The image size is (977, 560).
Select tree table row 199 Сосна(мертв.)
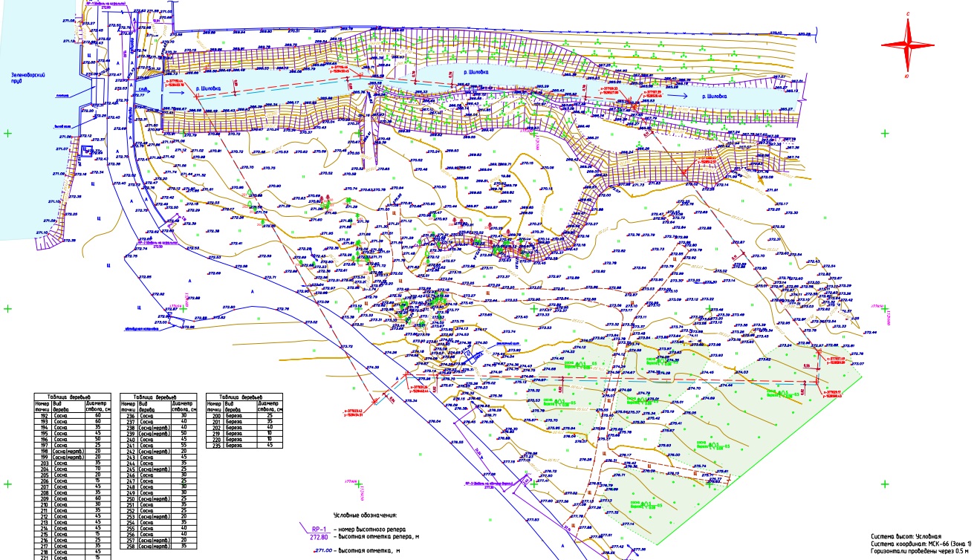coord(73,457)
